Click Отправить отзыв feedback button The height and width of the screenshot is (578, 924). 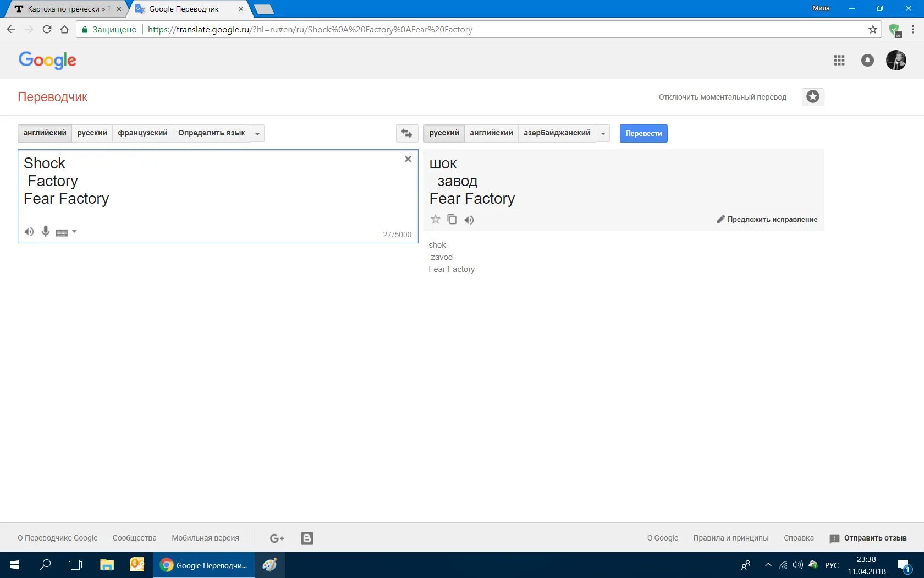point(868,538)
